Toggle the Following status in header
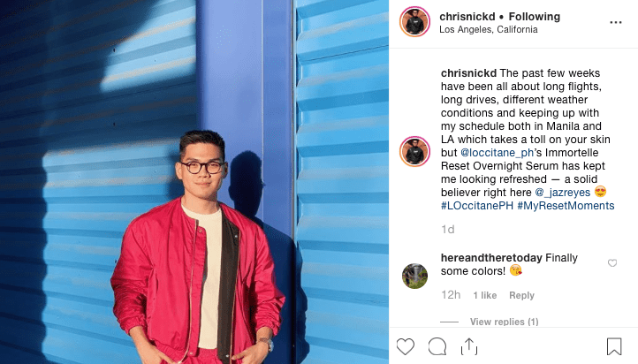 535,17
